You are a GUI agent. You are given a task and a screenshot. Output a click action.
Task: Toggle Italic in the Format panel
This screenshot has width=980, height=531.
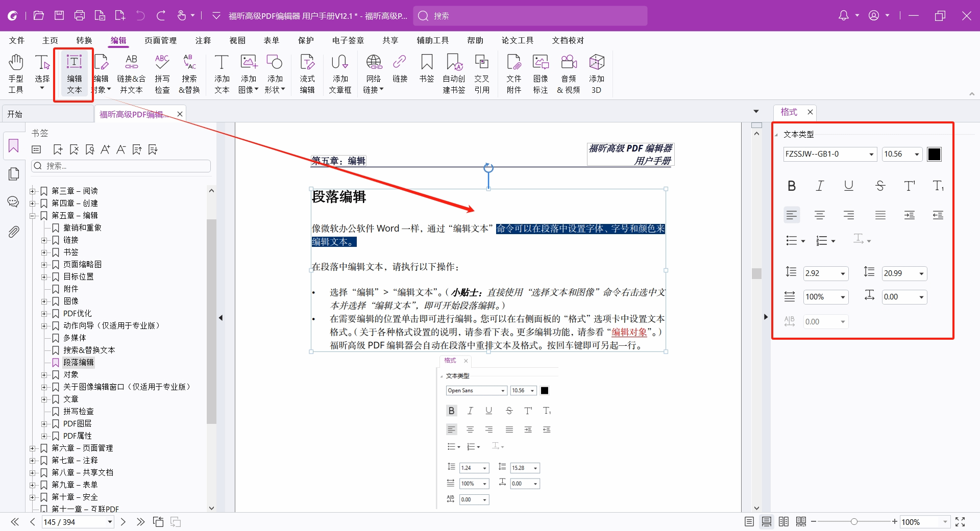pos(820,186)
